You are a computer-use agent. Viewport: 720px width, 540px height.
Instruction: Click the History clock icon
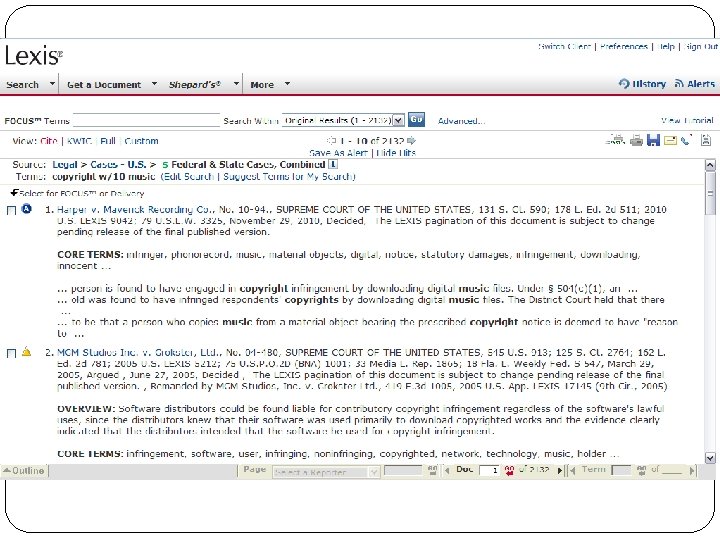624,84
